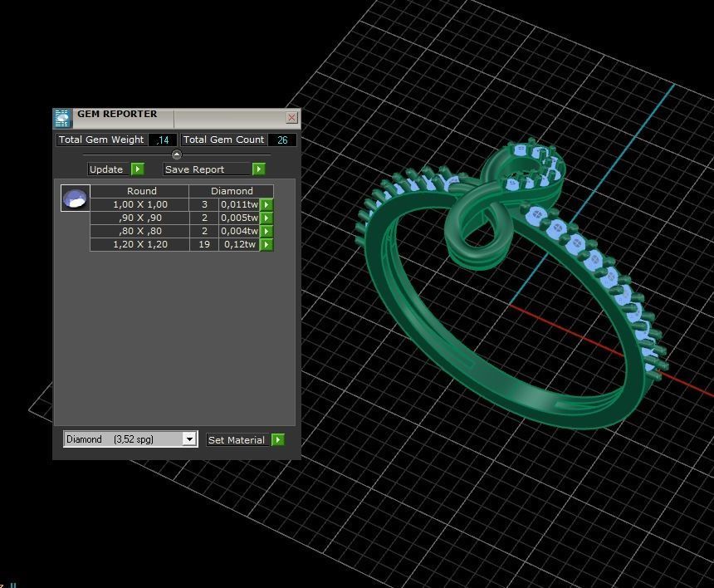This screenshot has width=714, height=588.
Task: Click the Update button
Action: [x=110, y=169]
